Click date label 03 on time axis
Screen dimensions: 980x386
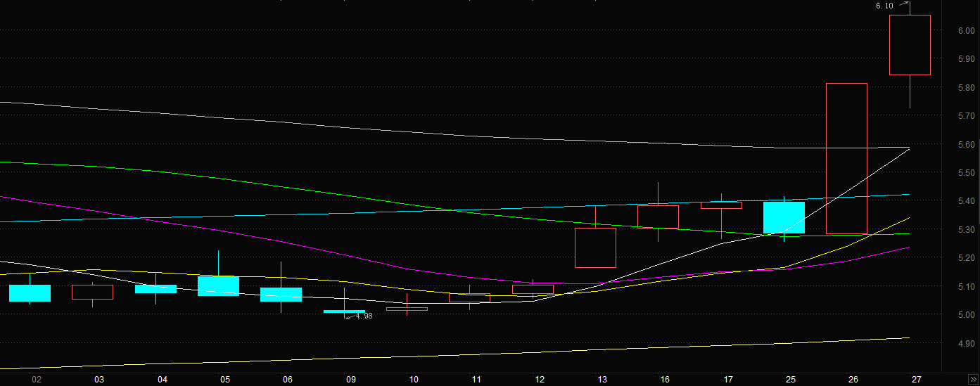coord(99,380)
